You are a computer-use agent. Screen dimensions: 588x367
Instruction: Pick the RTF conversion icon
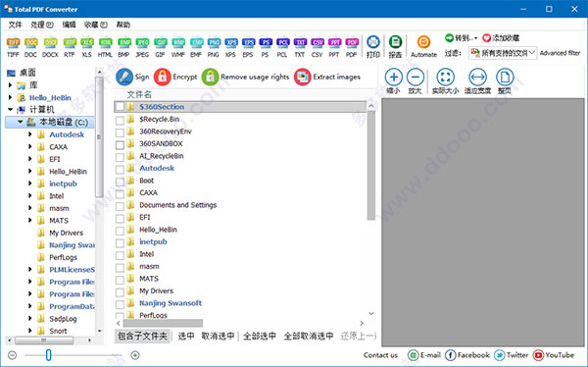coord(70,47)
